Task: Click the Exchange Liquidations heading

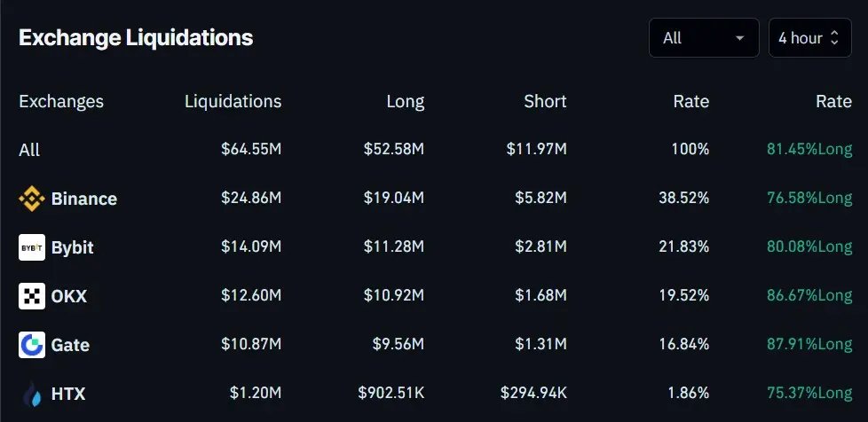Action: coord(136,38)
